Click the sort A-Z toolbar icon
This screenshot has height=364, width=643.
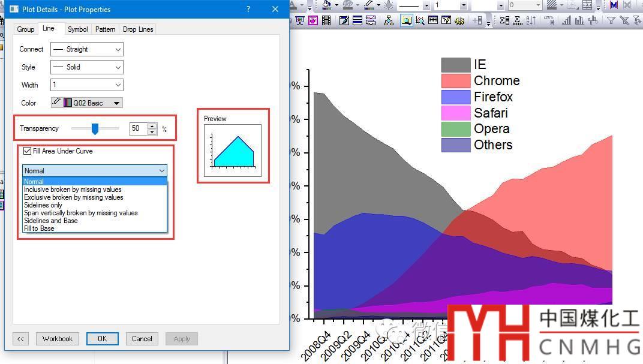531,20
